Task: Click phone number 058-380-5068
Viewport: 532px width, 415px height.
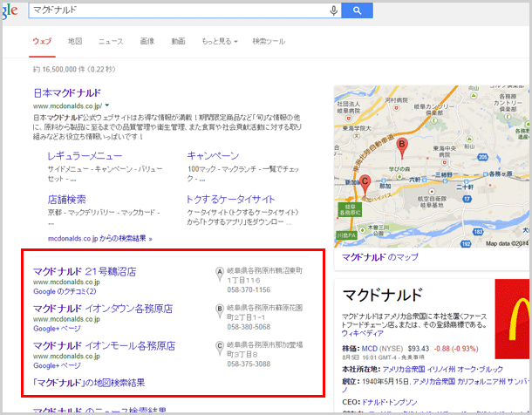Action: 249,327
